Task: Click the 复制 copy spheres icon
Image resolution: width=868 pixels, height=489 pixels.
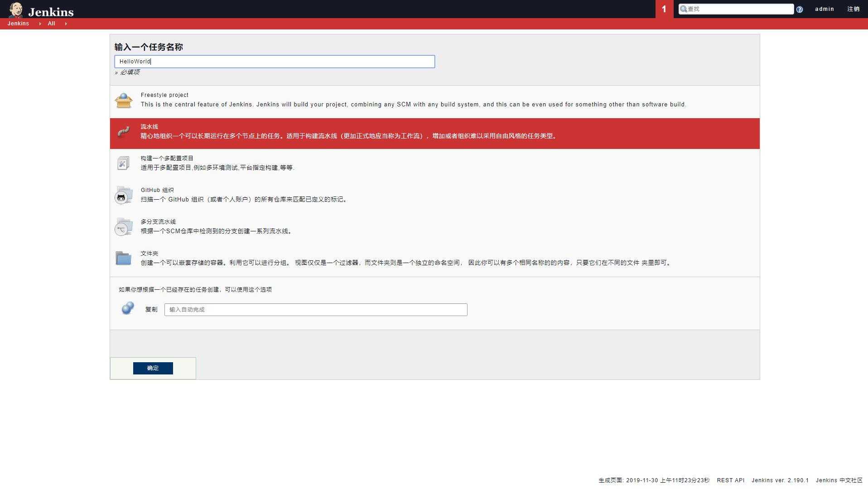Action: pyautogui.click(x=128, y=308)
